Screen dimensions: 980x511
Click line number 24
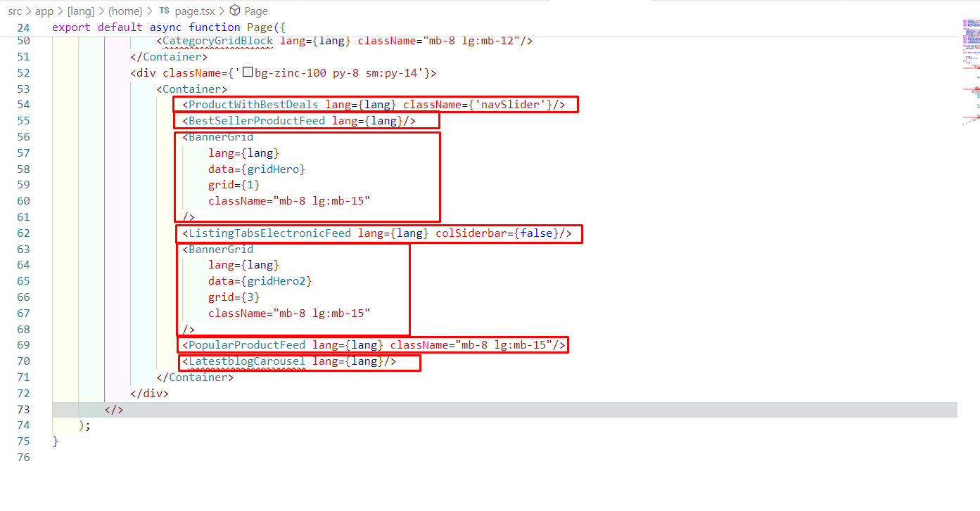pyautogui.click(x=23, y=27)
